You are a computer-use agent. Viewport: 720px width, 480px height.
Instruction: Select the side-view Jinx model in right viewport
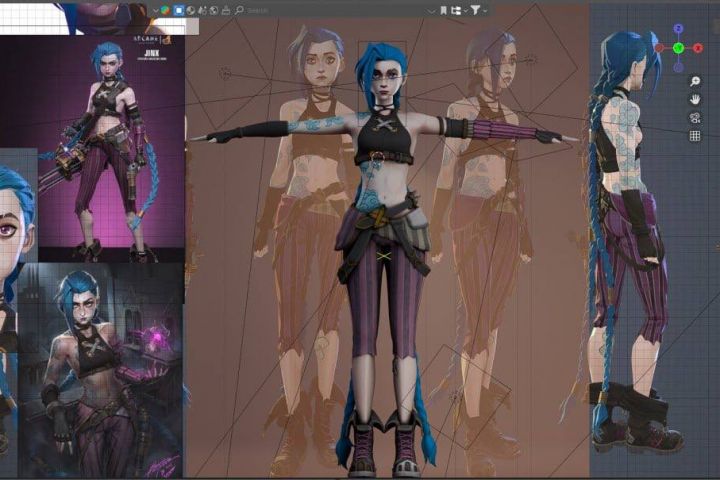click(636, 243)
